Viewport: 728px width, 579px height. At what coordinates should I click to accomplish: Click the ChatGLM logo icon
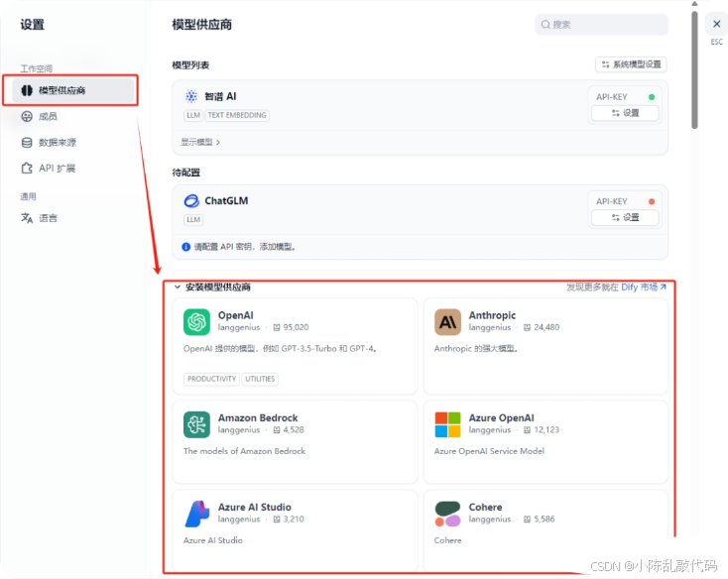click(191, 201)
